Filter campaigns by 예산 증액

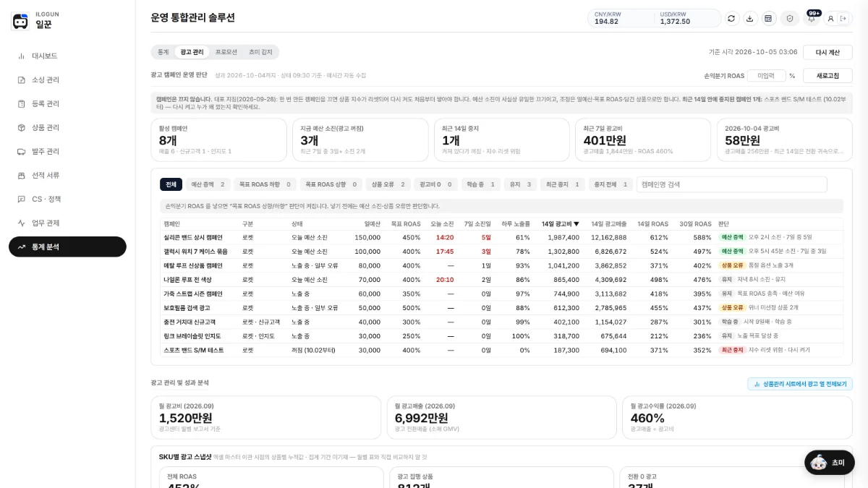click(x=208, y=184)
